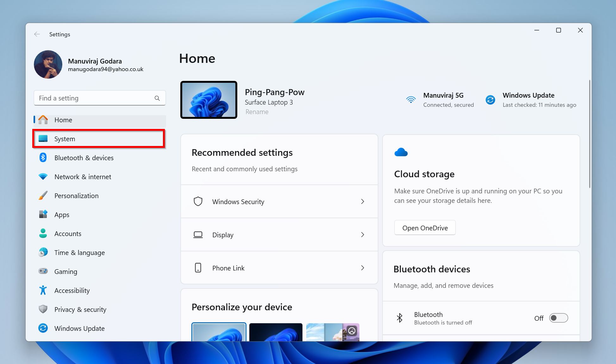
Task: Expand Windows Security chevron arrow
Action: pos(363,202)
